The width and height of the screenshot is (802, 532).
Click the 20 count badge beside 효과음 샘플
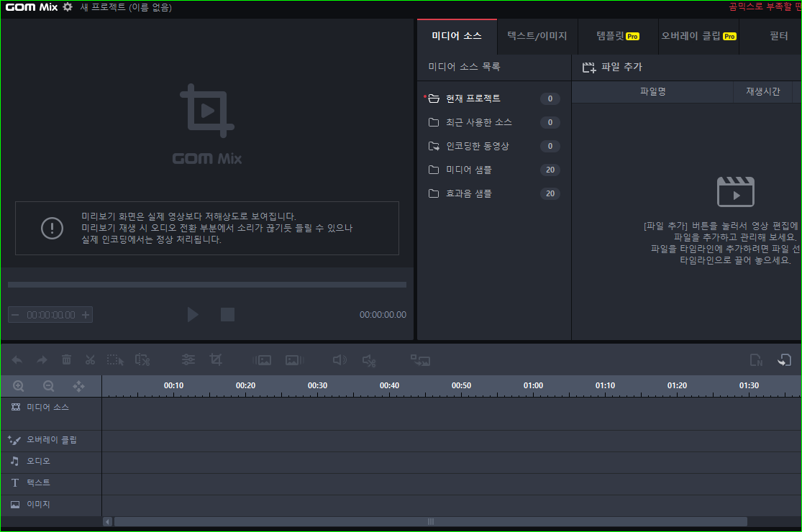pyautogui.click(x=550, y=193)
